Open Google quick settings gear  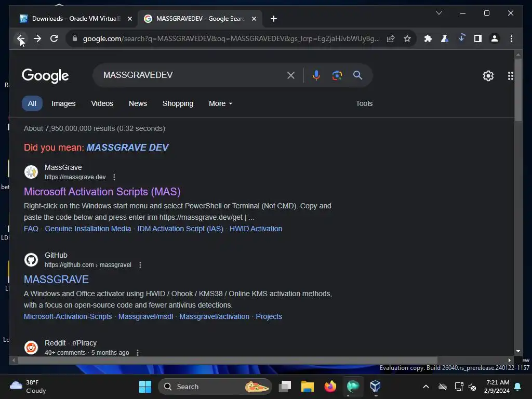tap(488, 76)
